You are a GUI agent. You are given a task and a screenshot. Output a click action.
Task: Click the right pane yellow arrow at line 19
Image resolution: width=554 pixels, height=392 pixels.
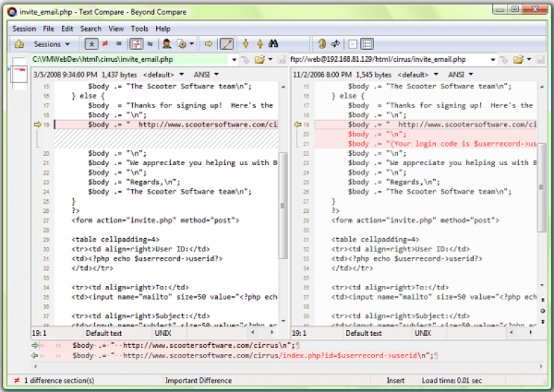[x=298, y=124]
